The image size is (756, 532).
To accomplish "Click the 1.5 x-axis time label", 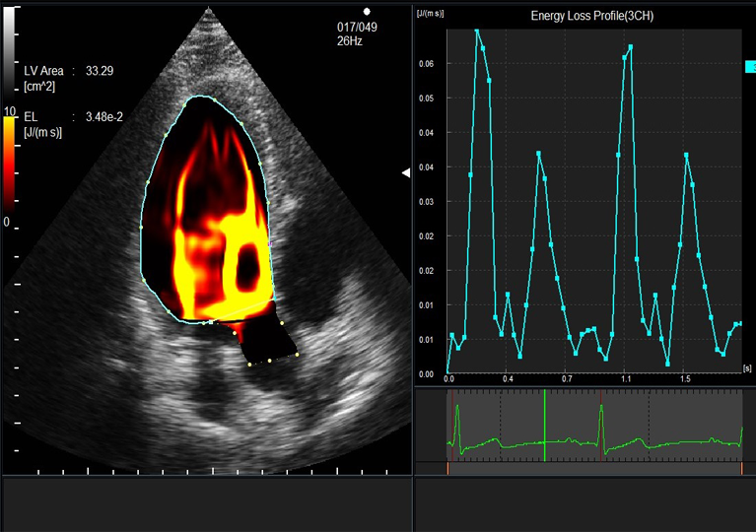I will (685, 379).
